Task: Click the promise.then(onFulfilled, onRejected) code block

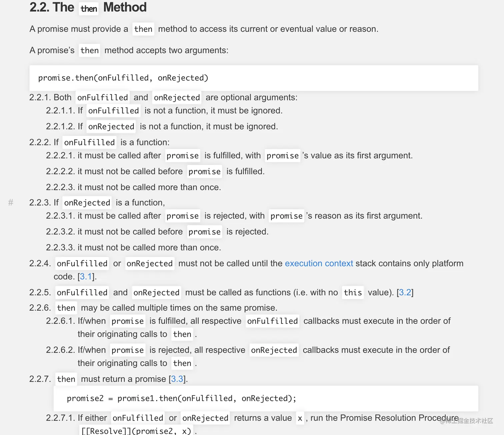Action: (253, 78)
